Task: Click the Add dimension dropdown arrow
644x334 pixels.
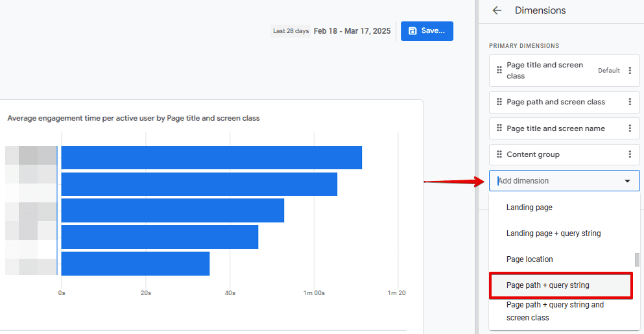Action: click(x=627, y=182)
